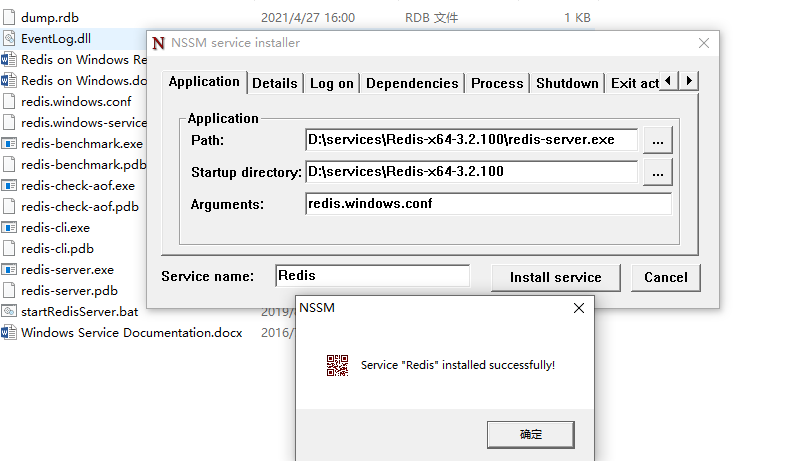Browse for the application Path with the ... button

coord(658,140)
